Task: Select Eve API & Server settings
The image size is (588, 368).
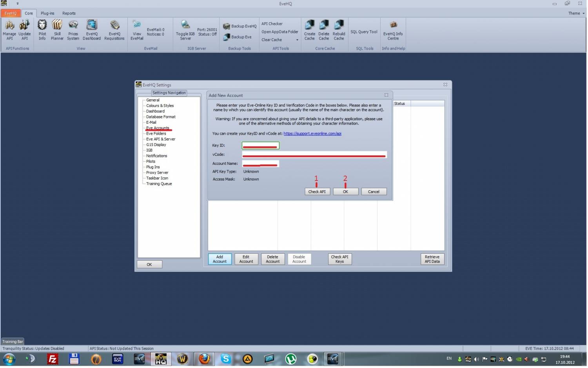Action: coord(161,139)
